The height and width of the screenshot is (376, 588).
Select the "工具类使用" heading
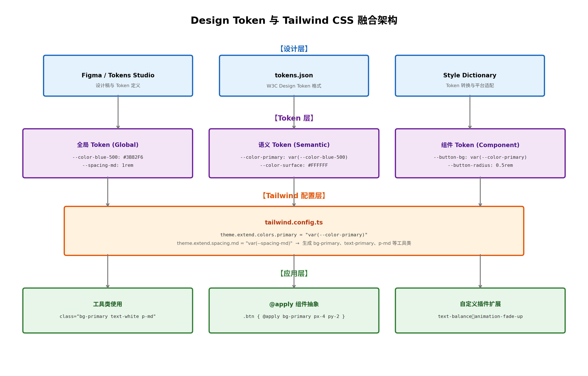click(108, 304)
